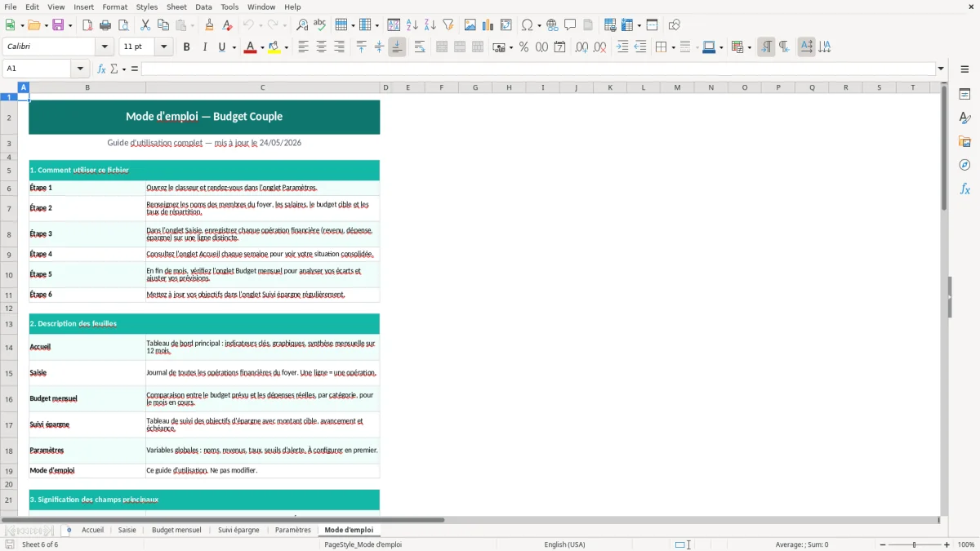Click the English (USA) language status
Viewport: 980px width, 551px height.
565,544
